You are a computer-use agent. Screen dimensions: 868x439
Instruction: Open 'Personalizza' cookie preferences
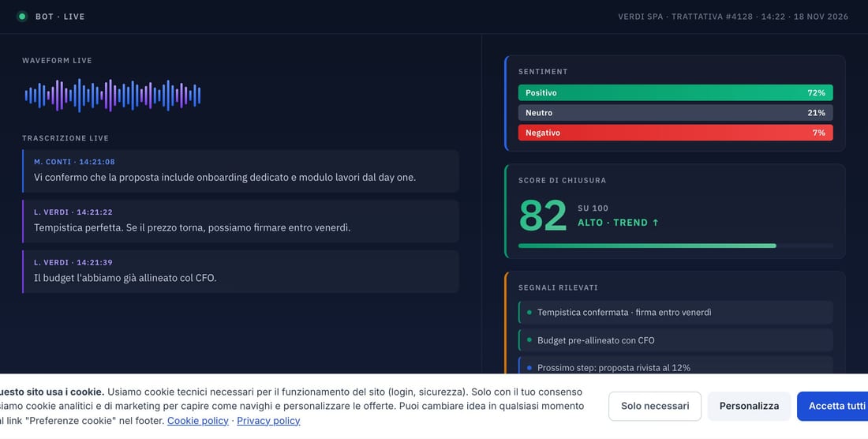click(749, 406)
